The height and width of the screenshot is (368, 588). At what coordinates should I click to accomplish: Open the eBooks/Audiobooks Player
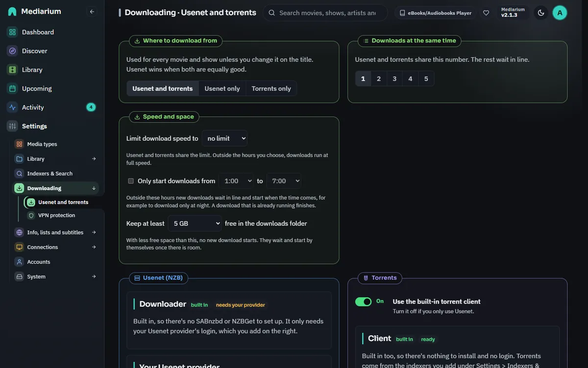coord(436,13)
